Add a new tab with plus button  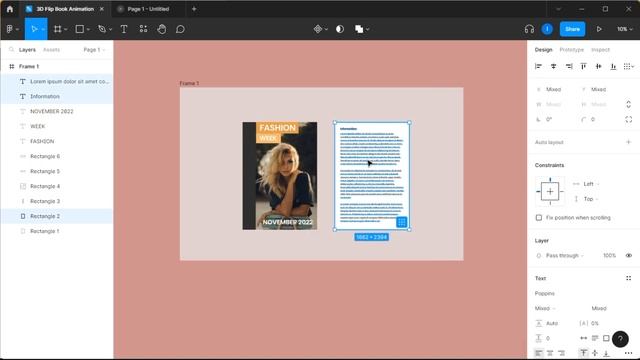click(x=194, y=9)
